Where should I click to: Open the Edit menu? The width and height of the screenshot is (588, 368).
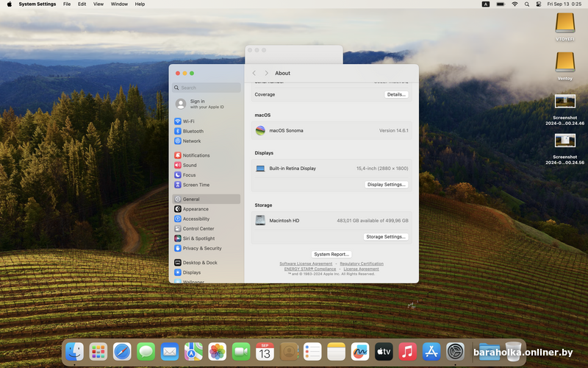click(x=82, y=4)
